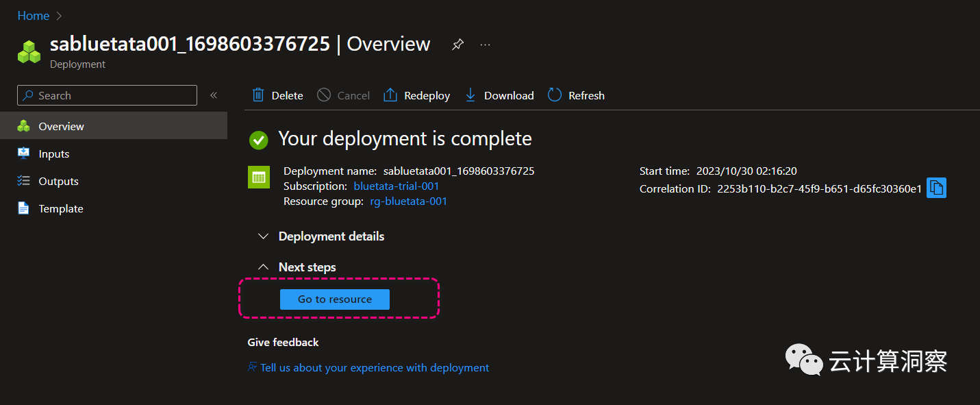Click the Download arrow icon
980x405 pixels.
[470, 95]
